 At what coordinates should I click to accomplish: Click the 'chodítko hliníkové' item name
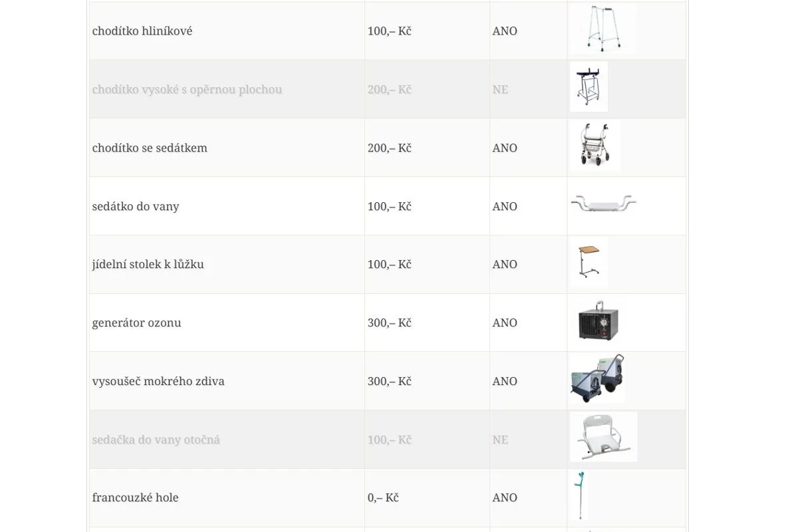pyautogui.click(x=142, y=31)
